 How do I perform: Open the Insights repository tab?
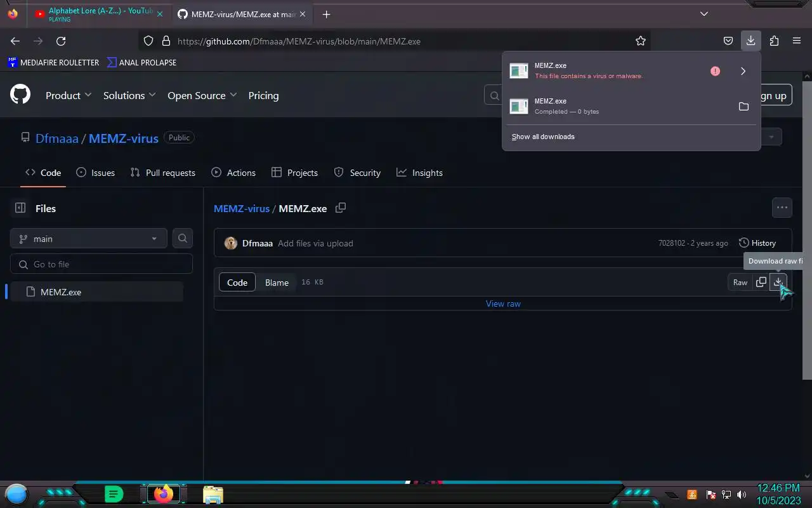pyautogui.click(x=419, y=173)
